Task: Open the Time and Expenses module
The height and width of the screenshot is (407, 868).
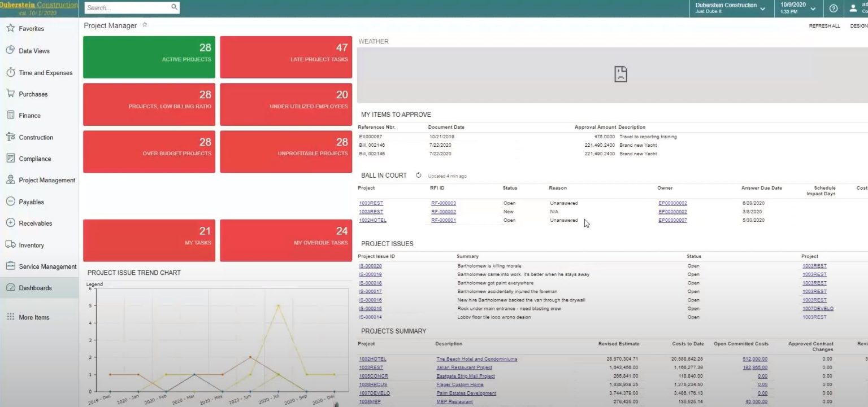Action: (x=45, y=72)
